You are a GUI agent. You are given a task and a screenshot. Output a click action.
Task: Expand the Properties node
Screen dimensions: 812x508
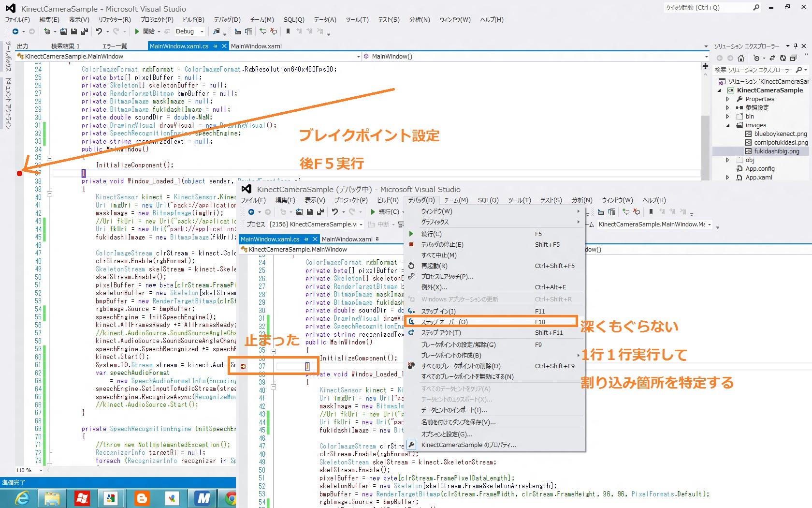[728, 99]
